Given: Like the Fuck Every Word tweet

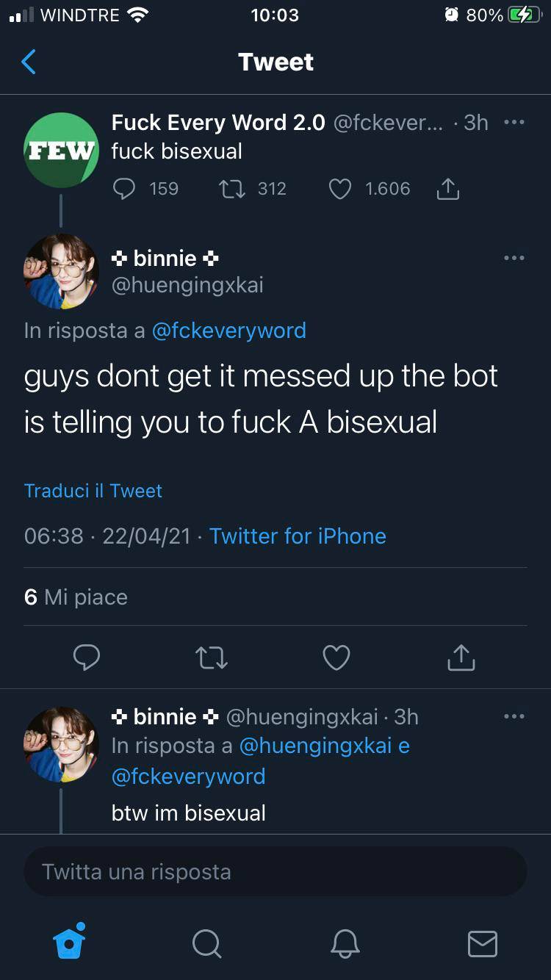Looking at the screenshot, I should [x=339, y=189].
